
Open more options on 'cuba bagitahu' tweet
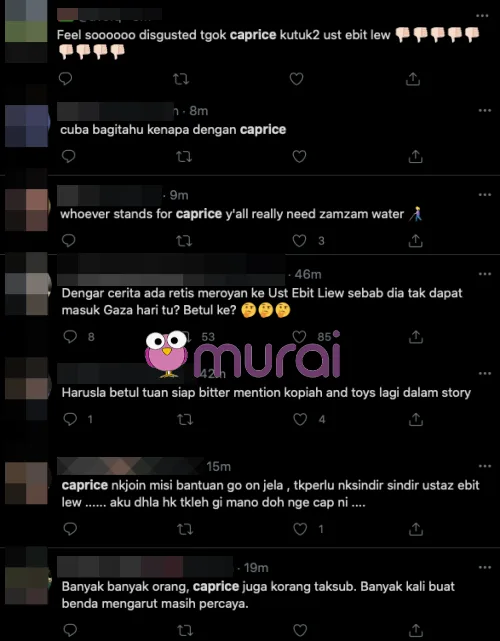484,110
